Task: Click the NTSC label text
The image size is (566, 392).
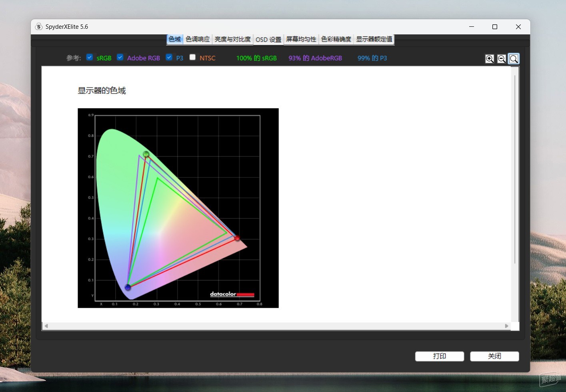Action: point(208,58)
